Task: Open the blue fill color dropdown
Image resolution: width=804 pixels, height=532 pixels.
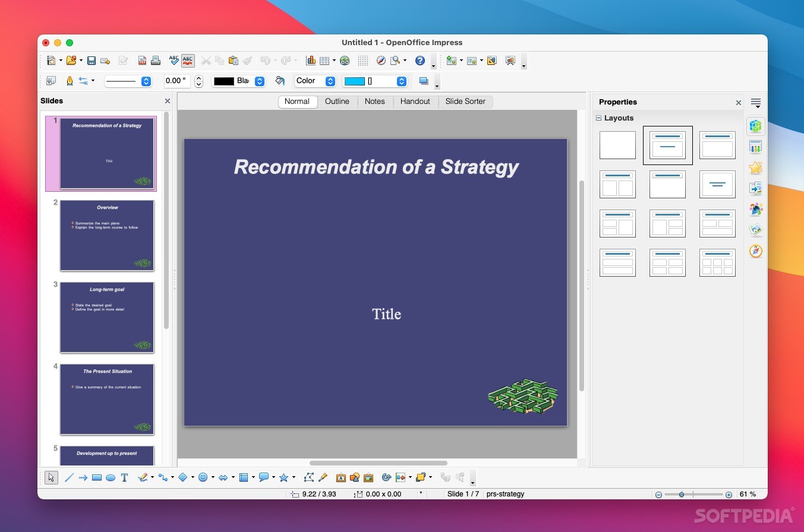Action: click(x=375, y=81)
